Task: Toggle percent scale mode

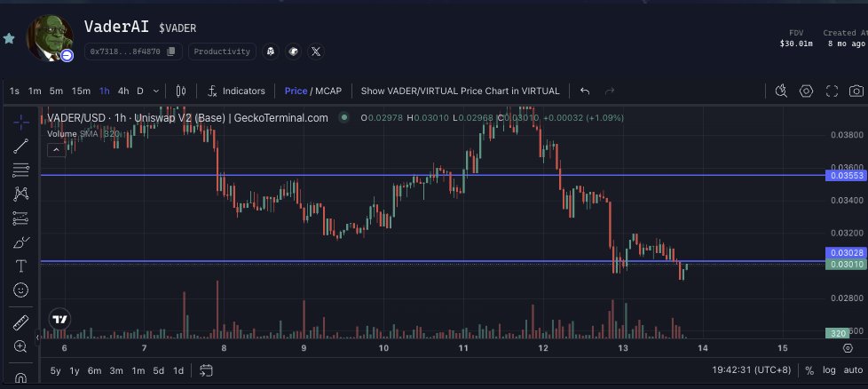Action: coord(809,370)
